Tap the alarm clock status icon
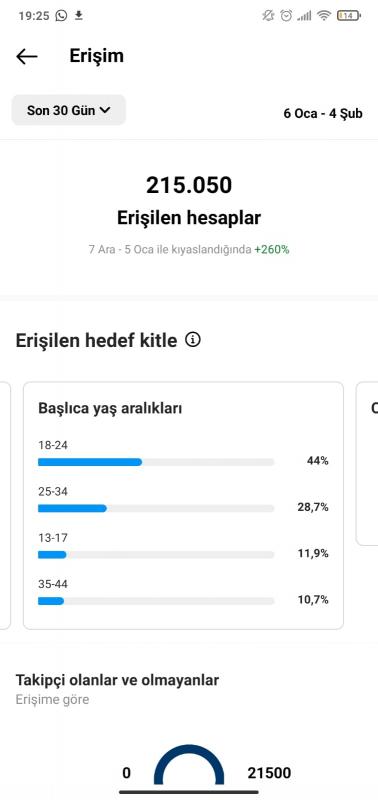 [286, 16]
